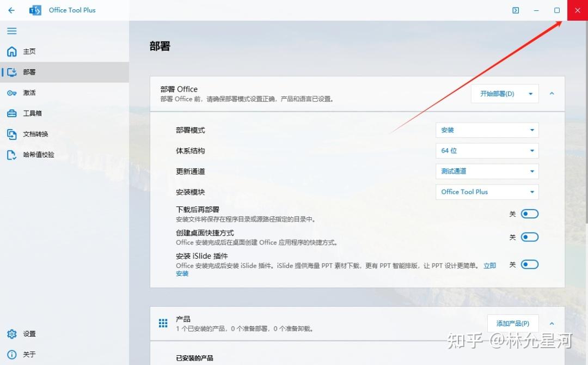Image resolution: width=588 pixels, height=365 pixels.
Task: Click the back arrow in the title bar
Action: tap(11, 10)
